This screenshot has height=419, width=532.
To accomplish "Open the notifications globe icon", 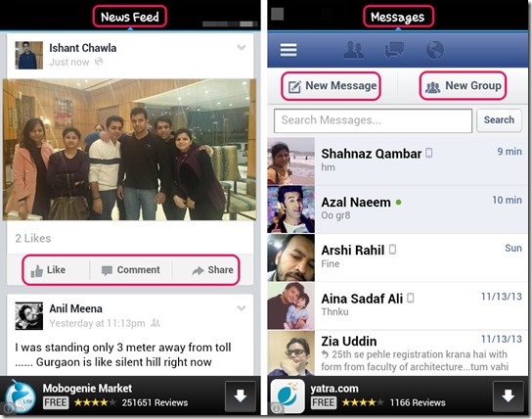I will (x=434, y=50).
